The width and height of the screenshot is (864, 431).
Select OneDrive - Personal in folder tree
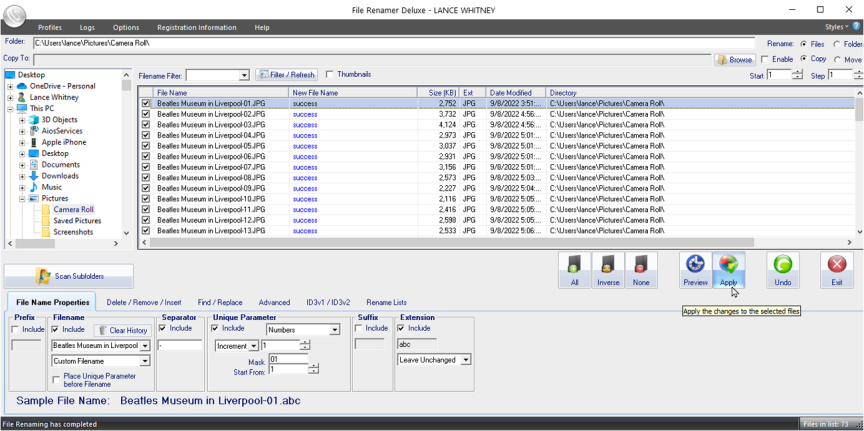tap(62, 86)
